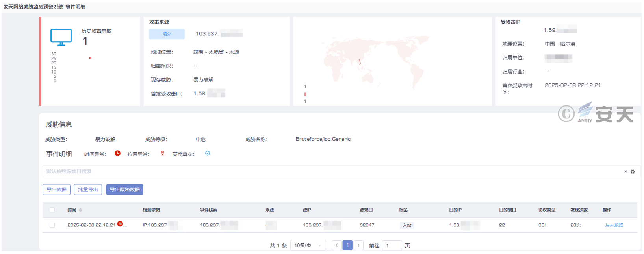
Task: Click the red data point on attack chart
Action: [x=90, y=58]
